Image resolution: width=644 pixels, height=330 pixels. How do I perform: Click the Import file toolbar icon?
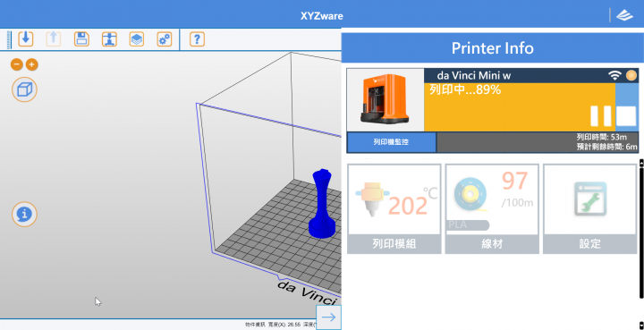tap(26, 39)
